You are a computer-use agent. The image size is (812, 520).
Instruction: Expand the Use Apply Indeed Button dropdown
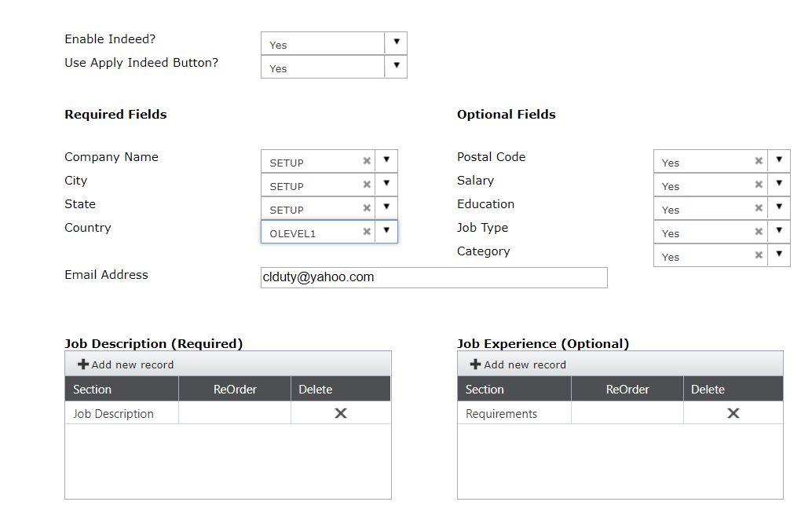point(396,66)
